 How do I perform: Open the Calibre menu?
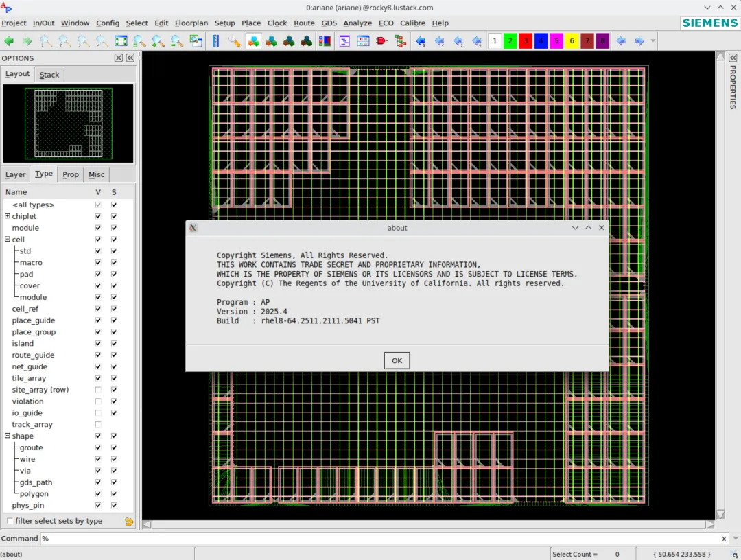(x=412, y=23)
